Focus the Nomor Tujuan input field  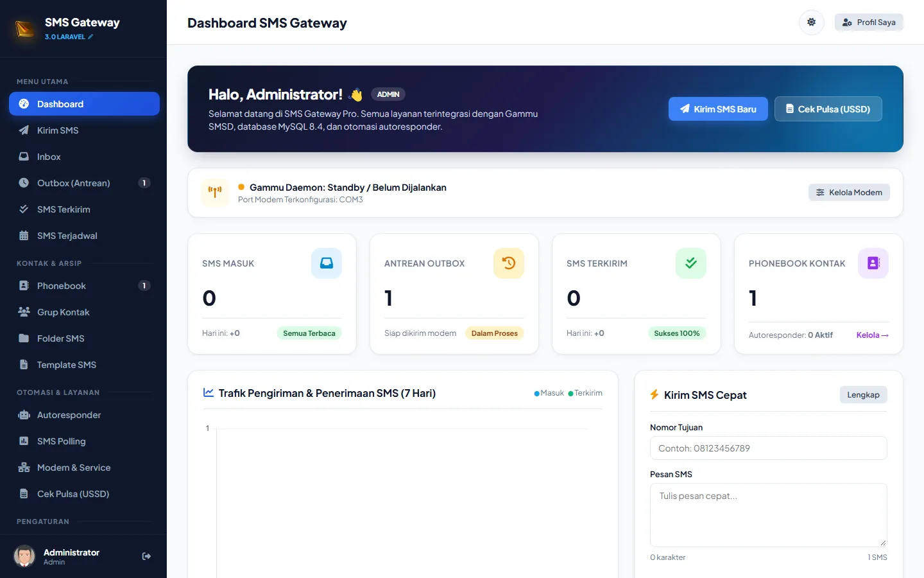769,448
